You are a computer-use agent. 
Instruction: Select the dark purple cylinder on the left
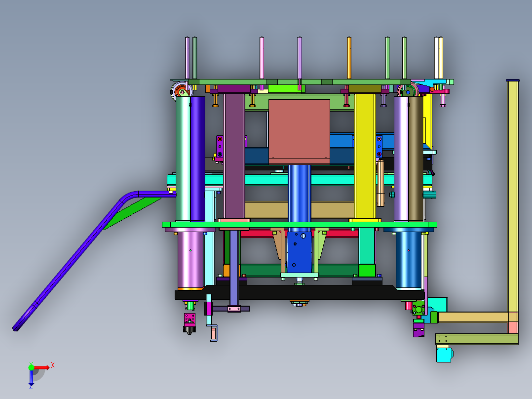coord(198,159)
